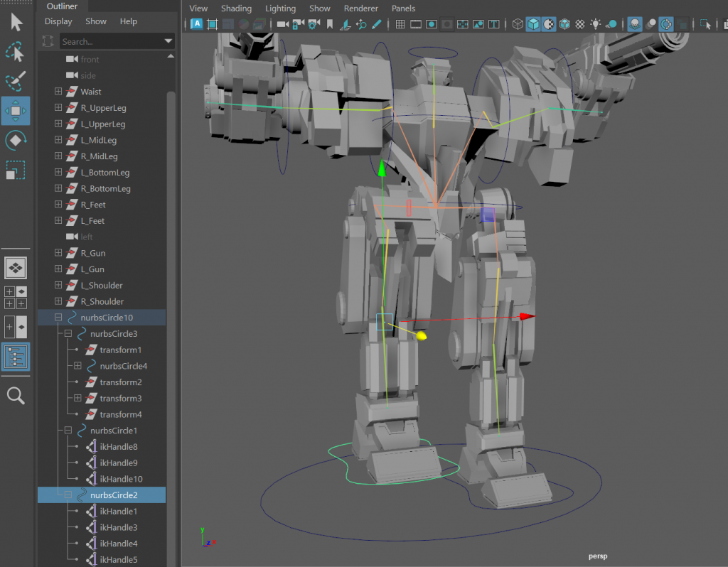Click the ikHandle8 node icon
The width and height of the screenshot is (728, 567).
point(91,447)
